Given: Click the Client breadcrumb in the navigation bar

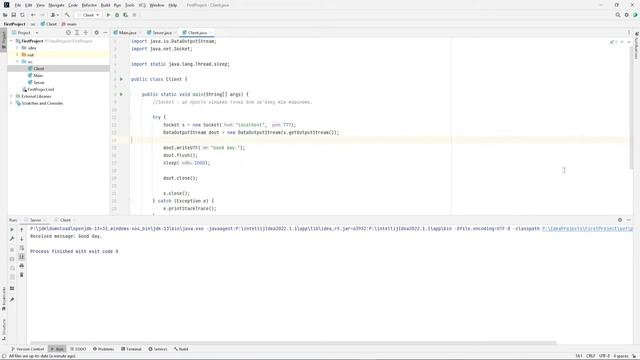Looking at the screenshot, I should pos(49,24).
